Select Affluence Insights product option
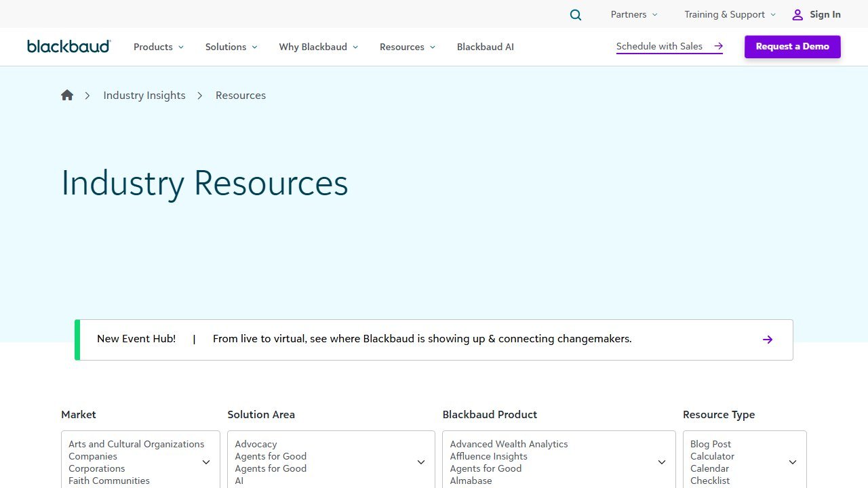Image resolution: width=868 pixels, height=488 pixels. pos(488,456)
